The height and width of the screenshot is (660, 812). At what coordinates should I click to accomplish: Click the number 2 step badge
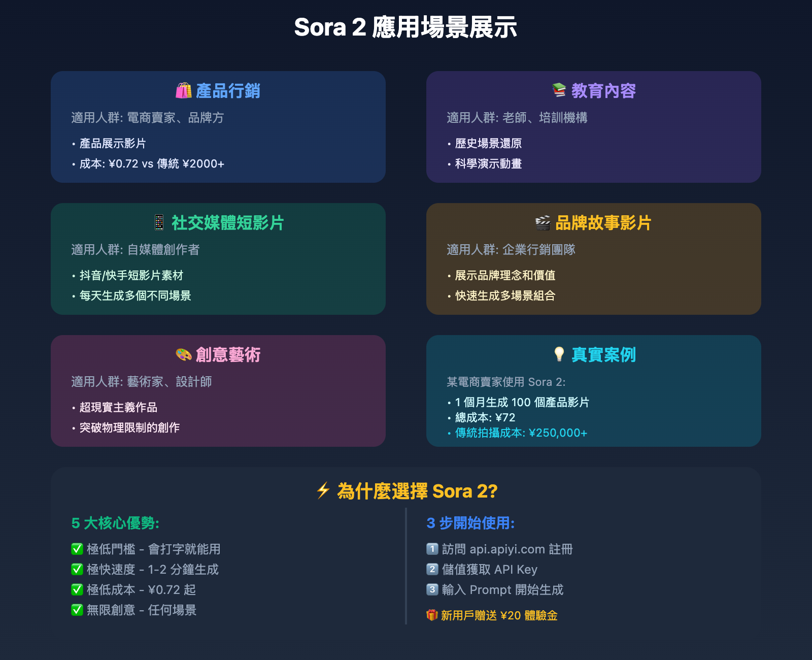(x=432, y=569)
